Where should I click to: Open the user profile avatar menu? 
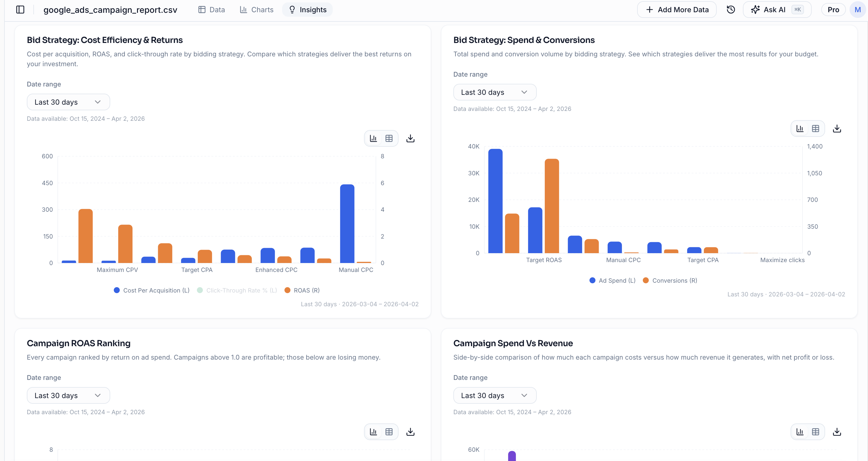click(x=858, y=10)
